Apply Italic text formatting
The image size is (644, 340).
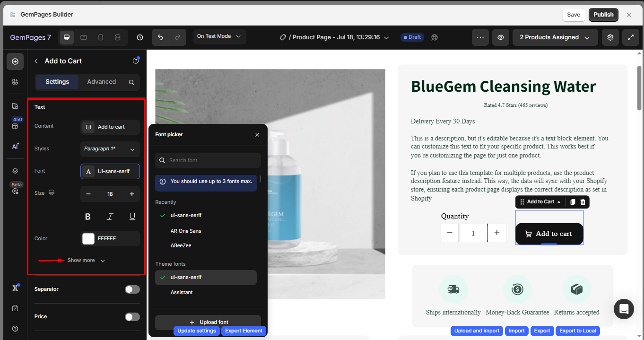(110, 217)
